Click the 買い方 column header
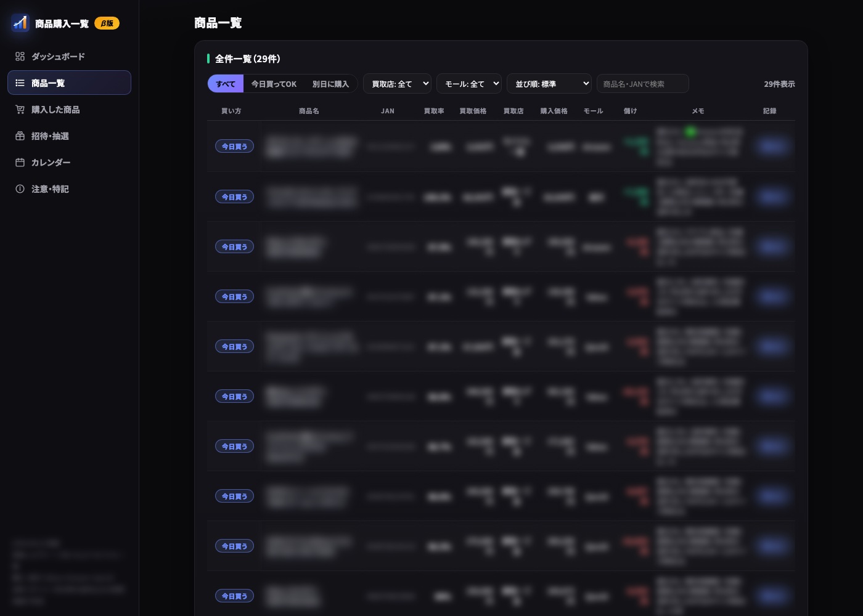This screenshot has height=616, width=863. point(231,111)
